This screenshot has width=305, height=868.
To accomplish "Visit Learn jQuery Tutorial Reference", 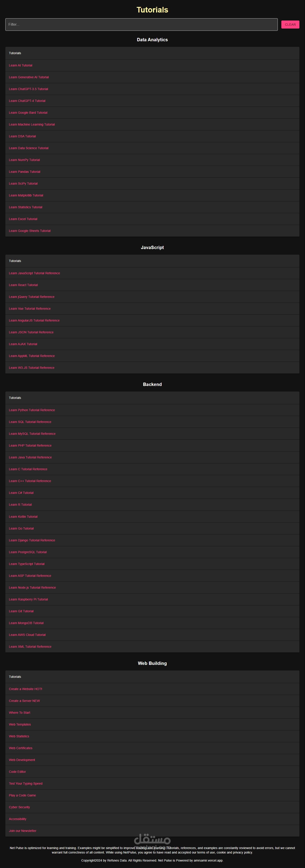I will point(32,297).
